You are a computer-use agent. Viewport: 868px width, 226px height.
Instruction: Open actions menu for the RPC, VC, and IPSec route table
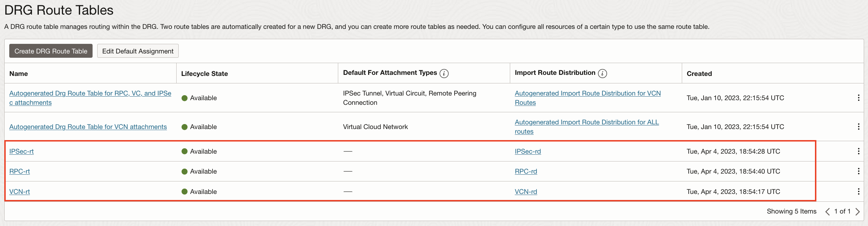pyautogui.click(x=859, y=97)
